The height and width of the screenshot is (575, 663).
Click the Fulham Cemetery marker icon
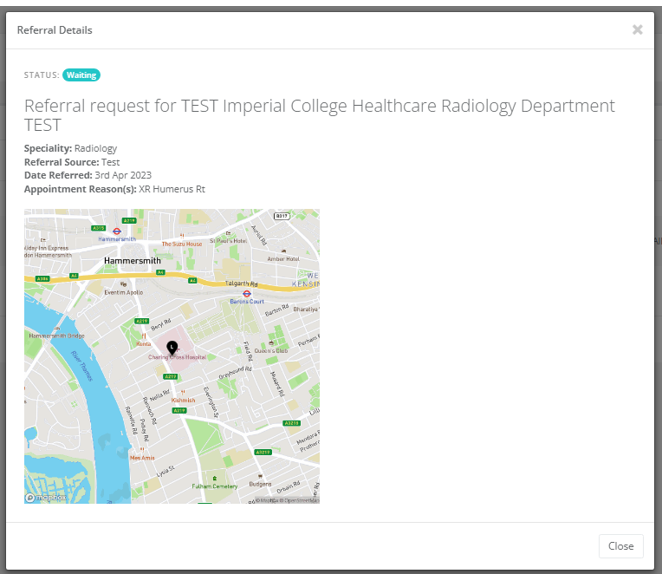(214, 478)
